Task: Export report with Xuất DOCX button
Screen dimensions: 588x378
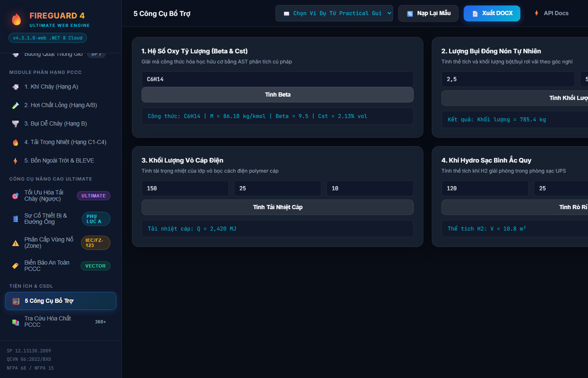Action: (492, 13)
